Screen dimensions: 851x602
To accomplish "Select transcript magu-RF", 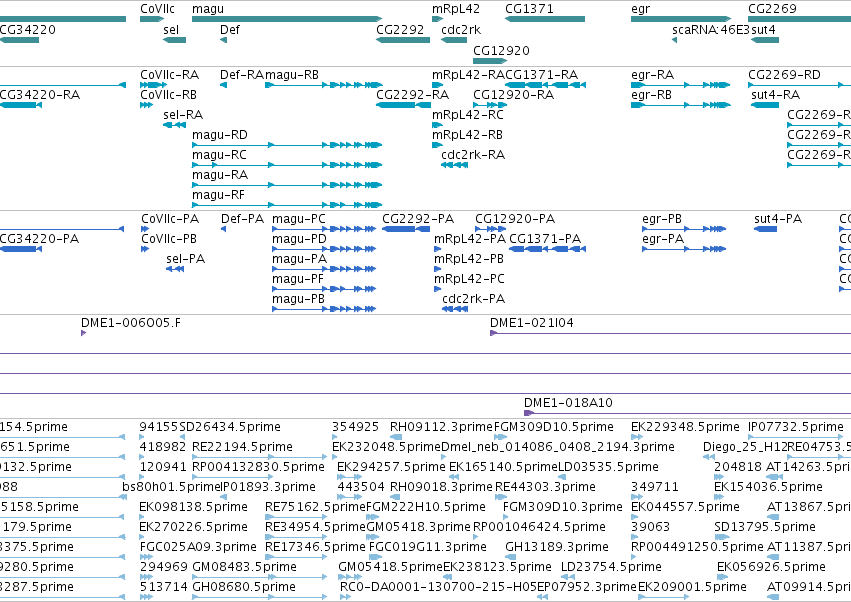I will (x=287, y=205).
